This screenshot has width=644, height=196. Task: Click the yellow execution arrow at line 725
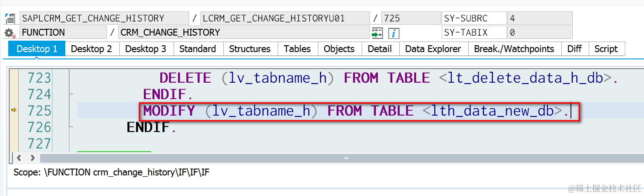(14, 111)
